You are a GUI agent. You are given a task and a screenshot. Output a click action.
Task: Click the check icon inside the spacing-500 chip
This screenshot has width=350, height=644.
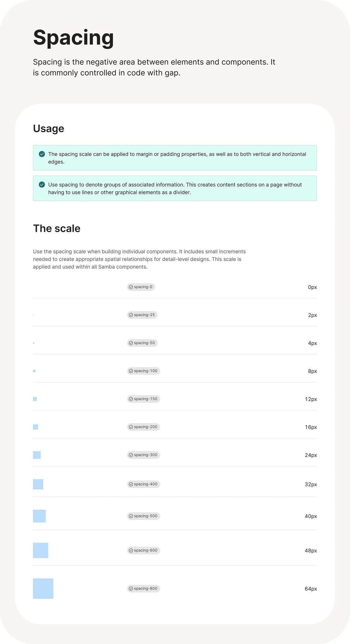coord(131,516)
